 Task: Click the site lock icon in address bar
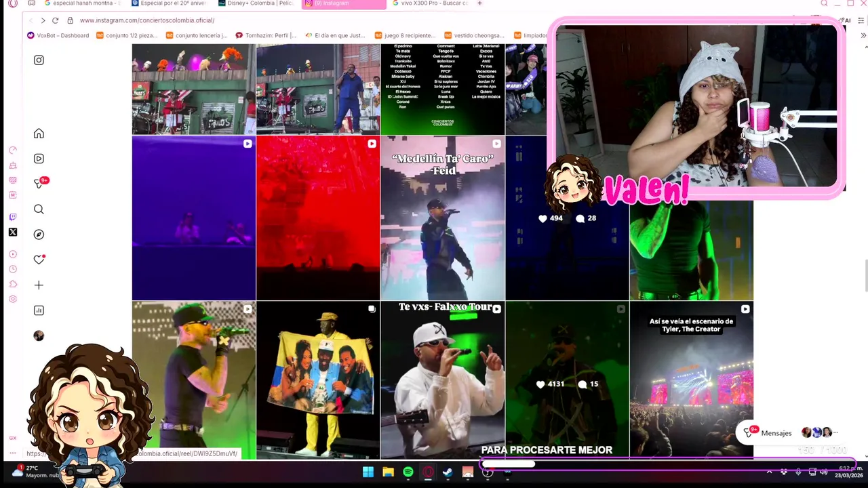point(70,20)
